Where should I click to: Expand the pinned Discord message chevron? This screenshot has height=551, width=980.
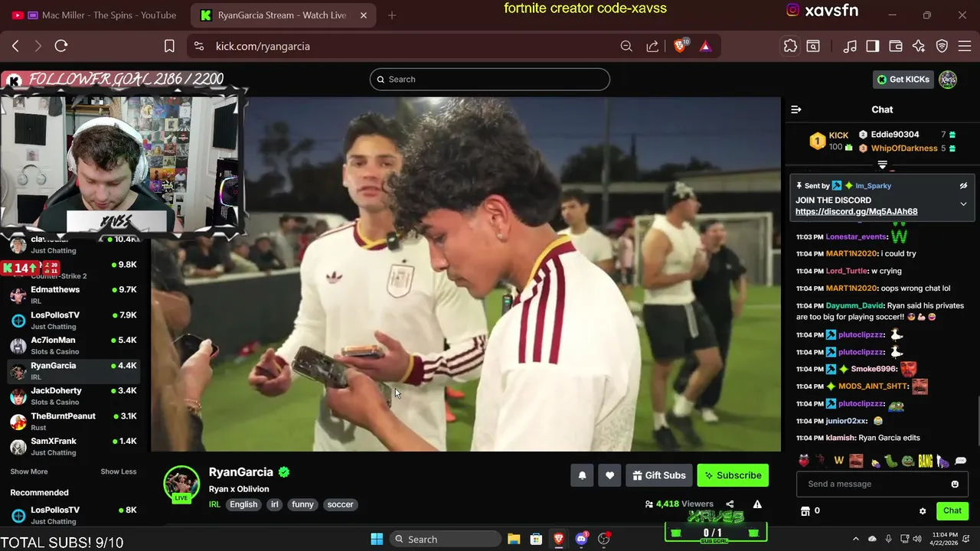(963, 204)
